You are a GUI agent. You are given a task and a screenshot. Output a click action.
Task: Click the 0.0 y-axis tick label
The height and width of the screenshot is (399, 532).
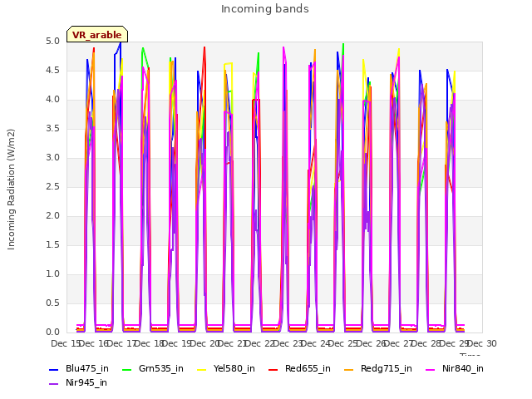[x=52, y=332]
